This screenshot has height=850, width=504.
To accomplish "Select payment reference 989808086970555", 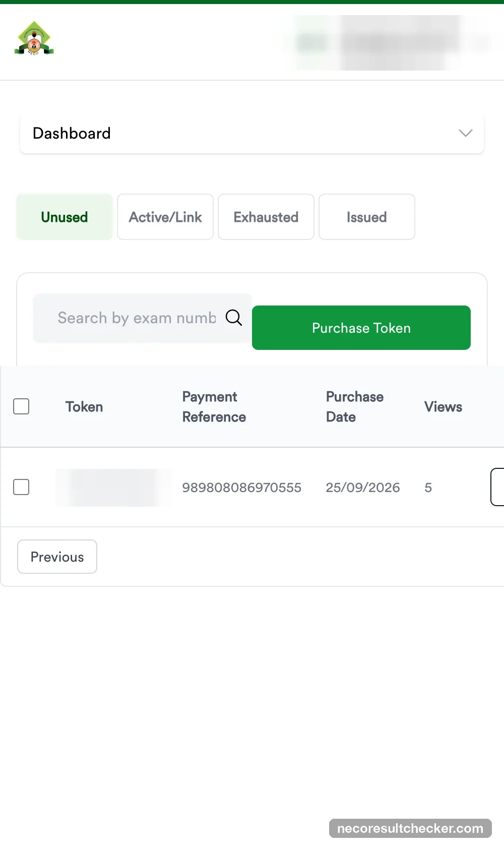I will click(x=242, y=488).
